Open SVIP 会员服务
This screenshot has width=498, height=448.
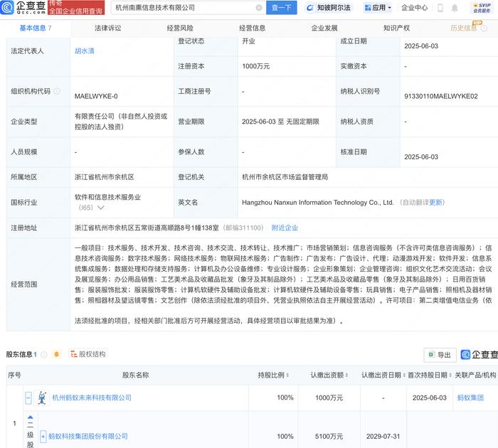[x=482, y=8]
